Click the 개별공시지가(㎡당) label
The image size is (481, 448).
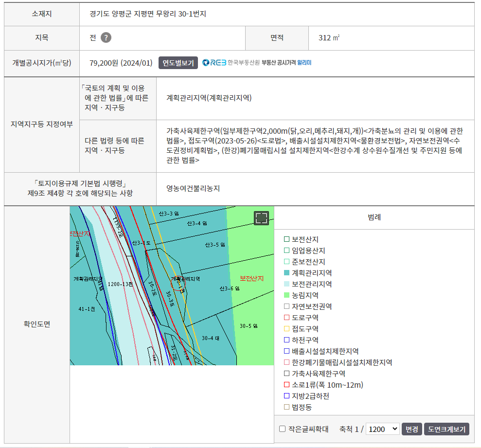(x=42, y=63)
